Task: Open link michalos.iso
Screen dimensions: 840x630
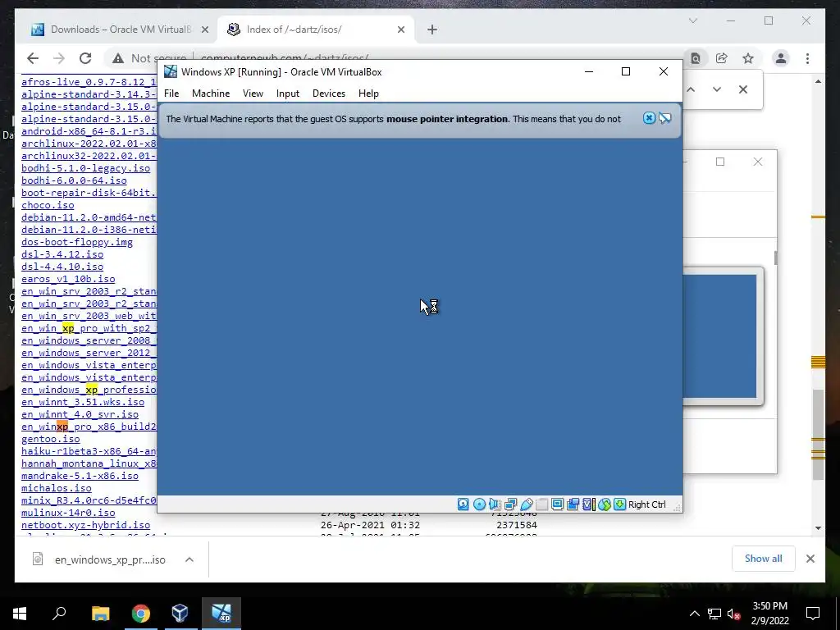Action: (x=57, y=489)
